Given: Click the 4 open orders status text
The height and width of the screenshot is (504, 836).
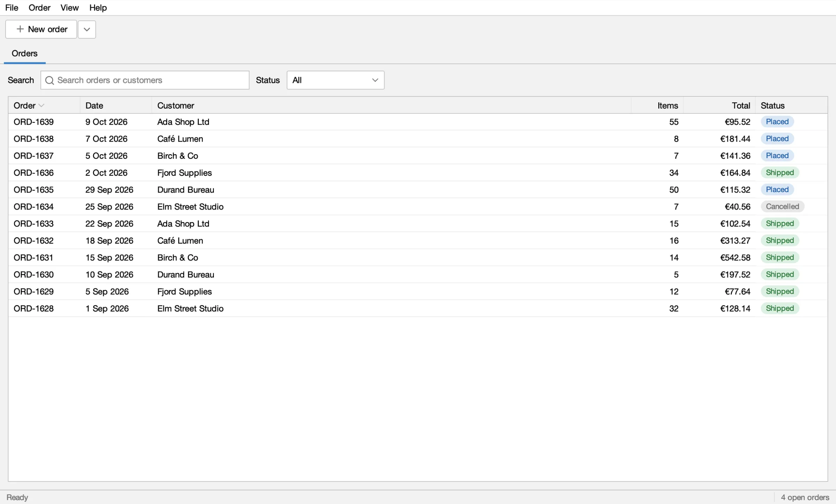Looking at the screenshot, I should (805, 497).
